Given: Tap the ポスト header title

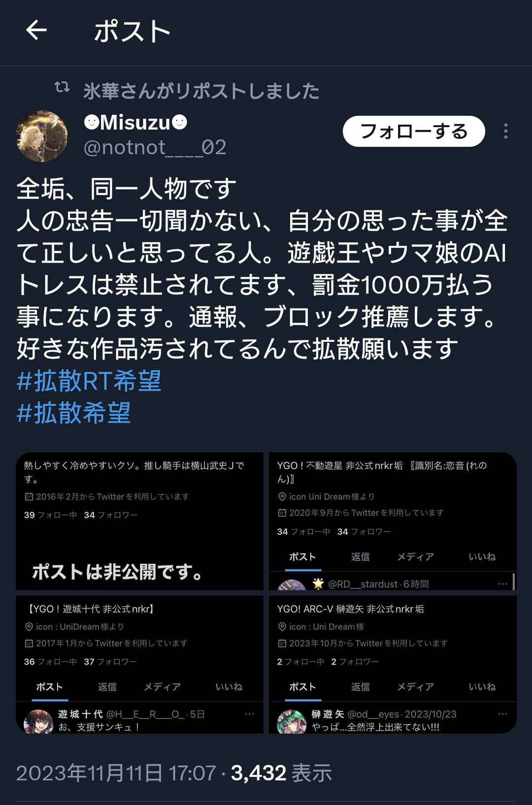Looking at the screenshot, I should (x=132, y=31).
